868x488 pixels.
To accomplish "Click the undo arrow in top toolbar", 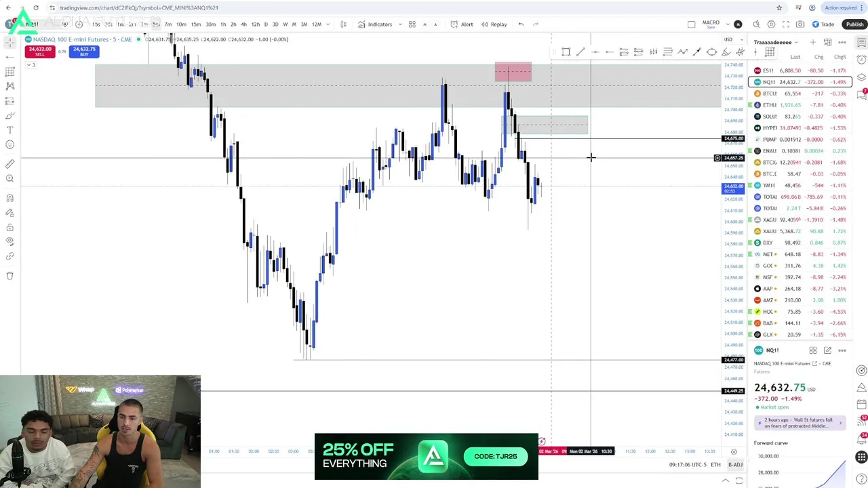I will 521,24.
